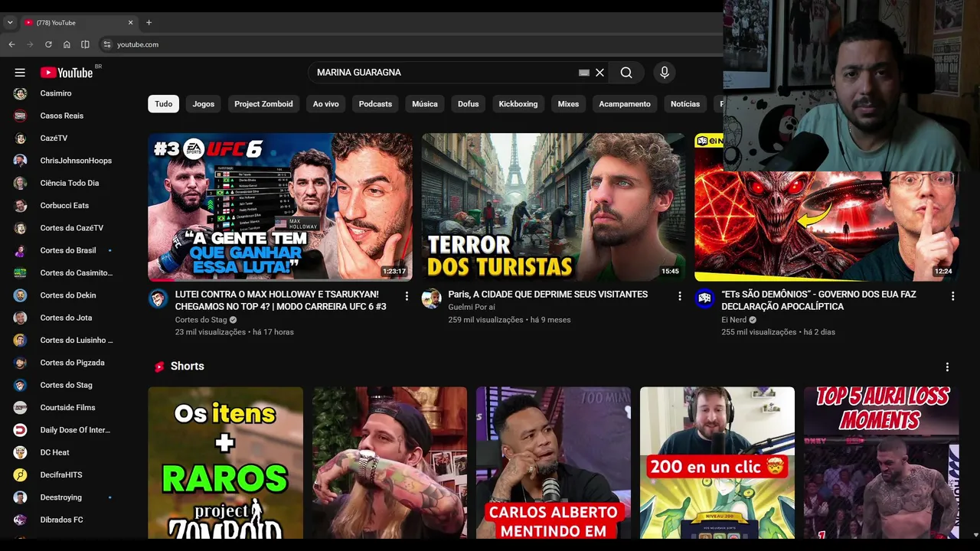Screen dimensions: 980x551
Task: Play the TERROR DOS TURISTAS Paris thumbnail
Action: pyautogui.click(x=554, y=207)
